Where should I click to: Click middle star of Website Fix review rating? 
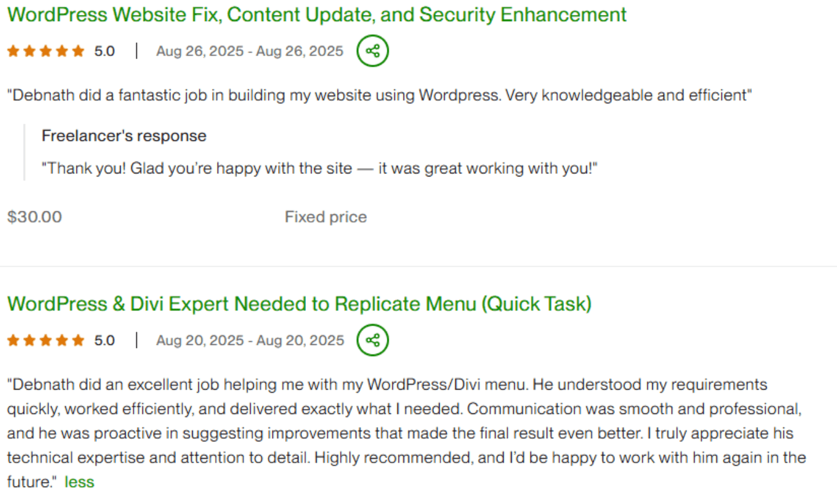[x=45, y=52]
